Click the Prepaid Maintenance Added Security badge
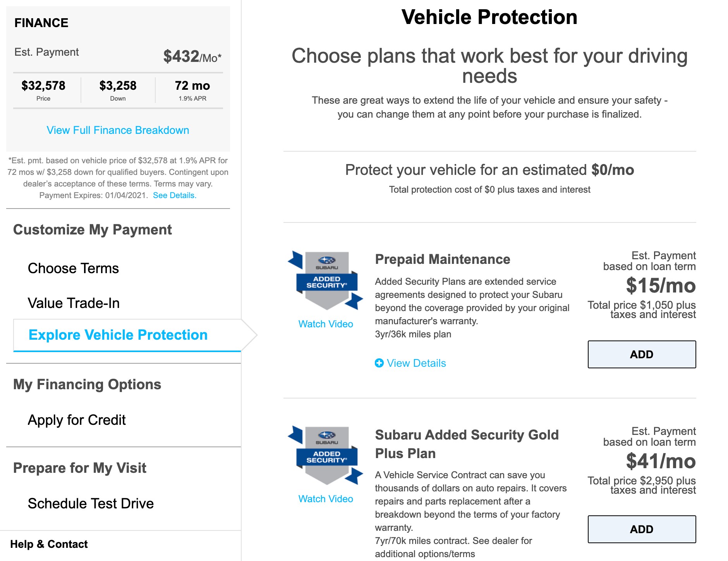728x561 pixels. click(326, 280)
